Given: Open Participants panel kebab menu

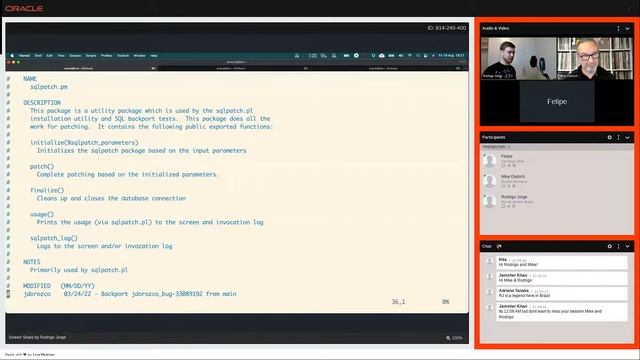Looking at the screenshot, I should [619, 138].
